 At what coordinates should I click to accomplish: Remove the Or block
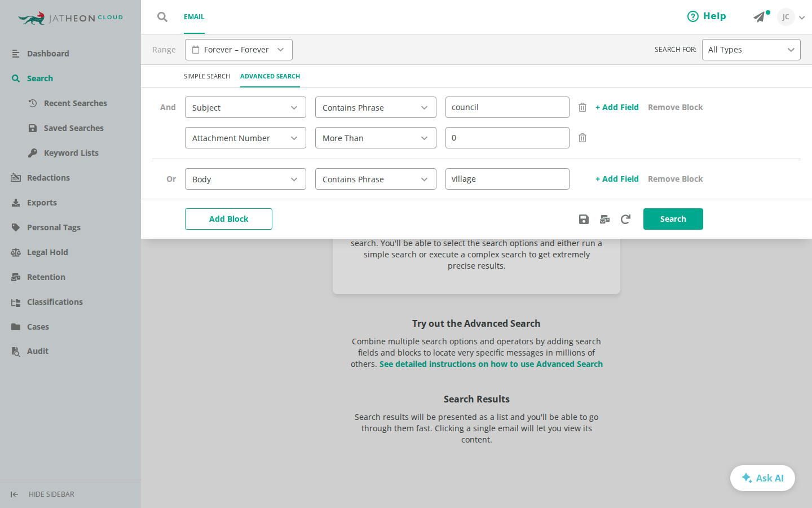(x=676, y=179)
